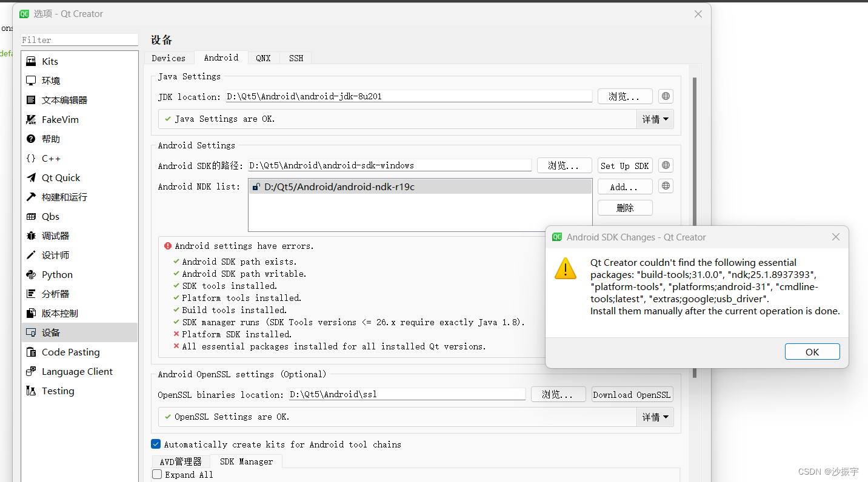
Task: Click the JDK location path field
Action: point(409,96)
